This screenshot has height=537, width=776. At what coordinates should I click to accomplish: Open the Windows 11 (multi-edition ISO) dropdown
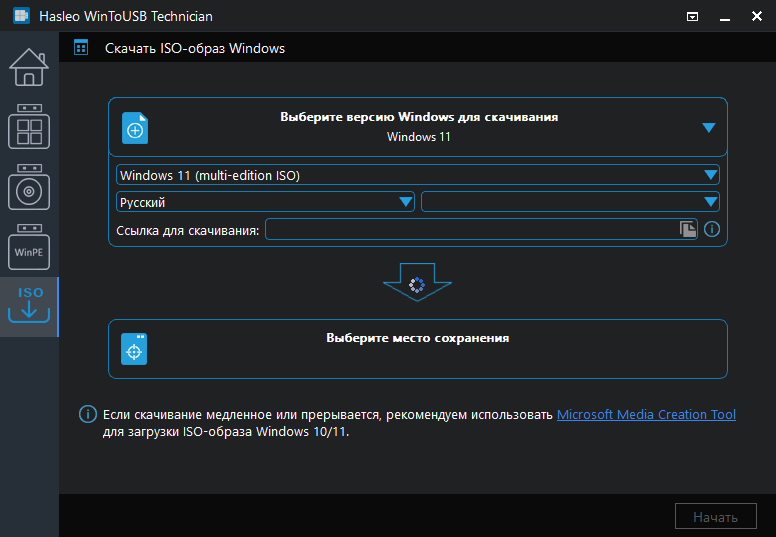(x=418, y=175)
